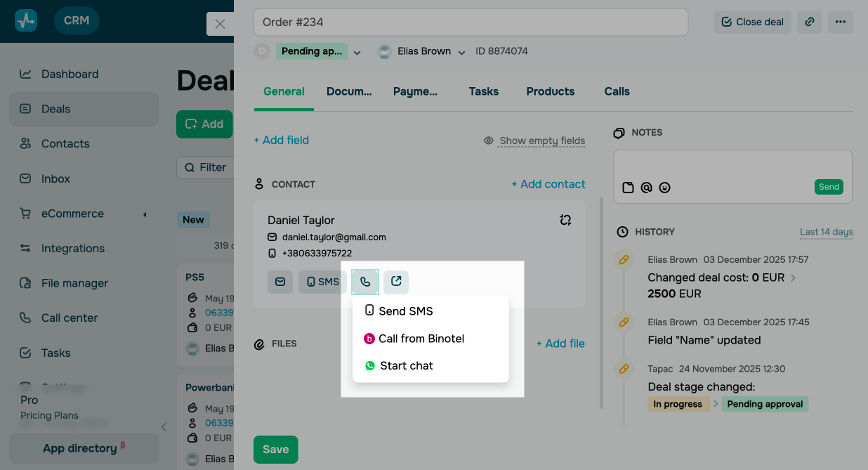868x470 pixels.
Task: Open the email icon under Daniel Taylor
Action: pyautogui.click(x=280, y=281)
